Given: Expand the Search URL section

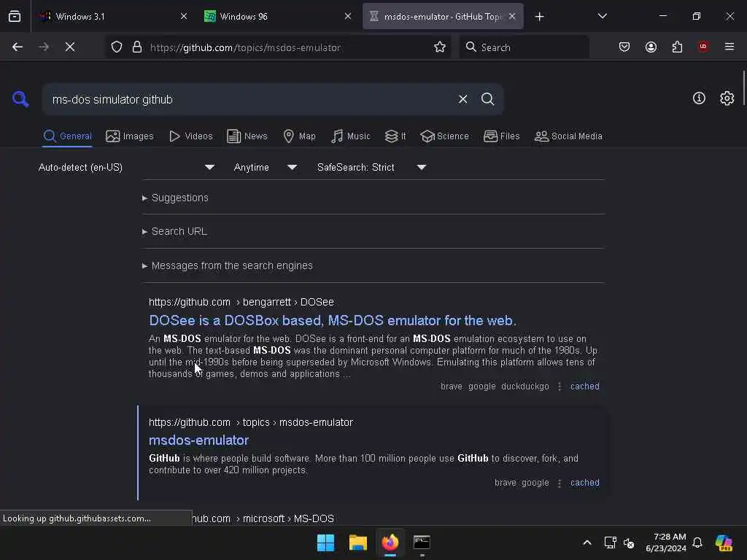Looking at the screenshot, I should [x=174, y=231].
